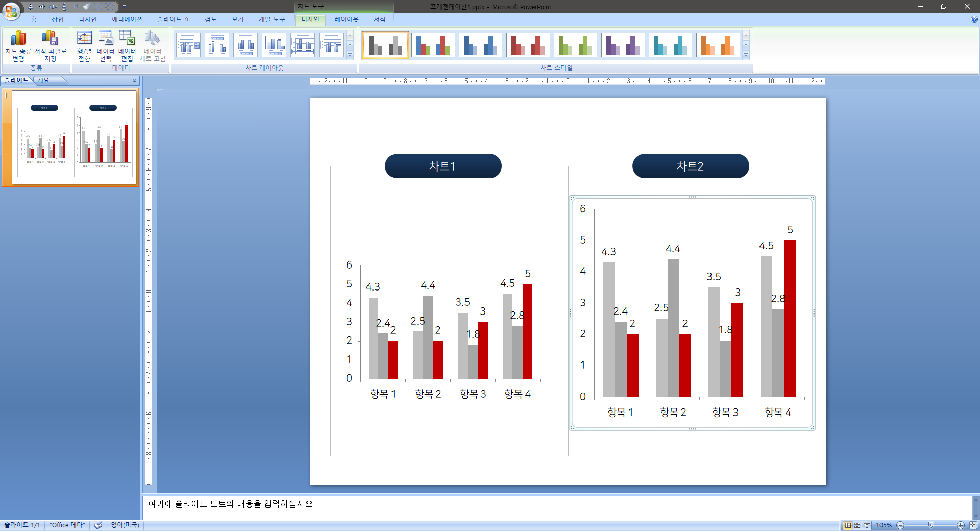Open the Slide Show (슬라이드 쇼) tab
Screen dimensions: 980x531
coord(174,19)
